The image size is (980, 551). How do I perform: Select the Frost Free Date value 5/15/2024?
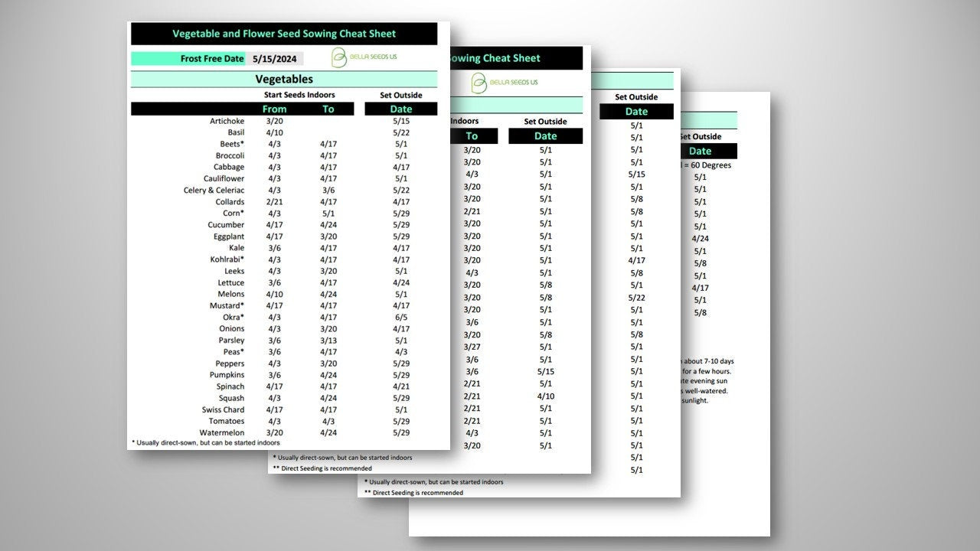[274, 59]
